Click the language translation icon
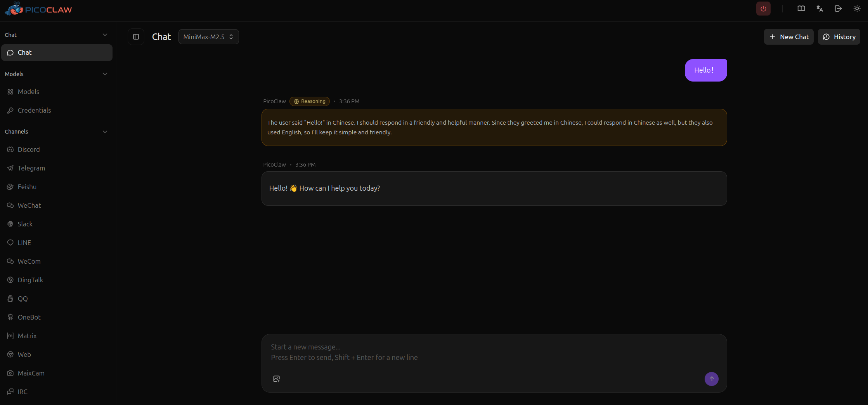 coord(819,9)
